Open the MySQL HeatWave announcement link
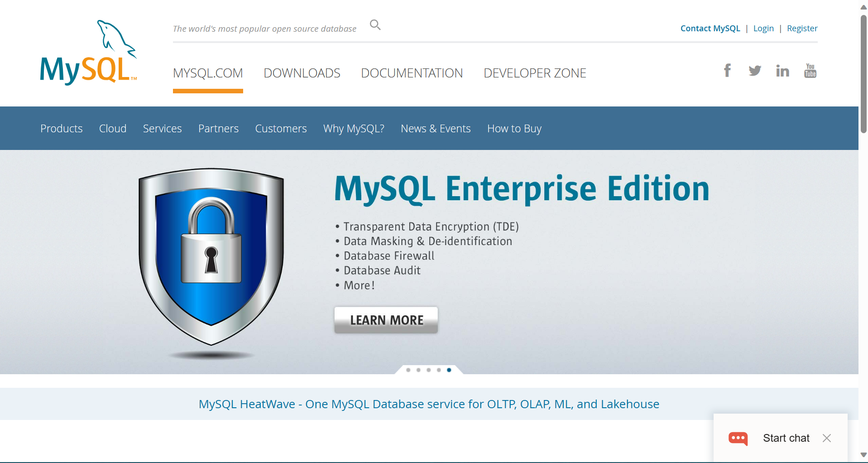The width and height of the screenshot is (868, 463). click(x=429, y=404)
